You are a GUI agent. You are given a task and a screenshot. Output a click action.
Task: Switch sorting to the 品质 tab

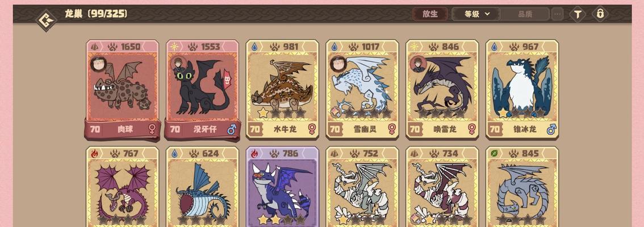pyautogui.click(x=525, y=14)
